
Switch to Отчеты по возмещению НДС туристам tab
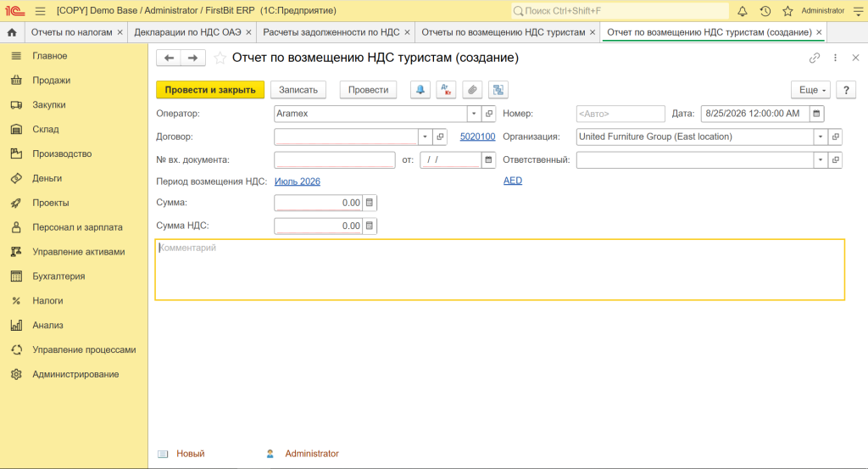pyautogui.click(x=504, y=32)
